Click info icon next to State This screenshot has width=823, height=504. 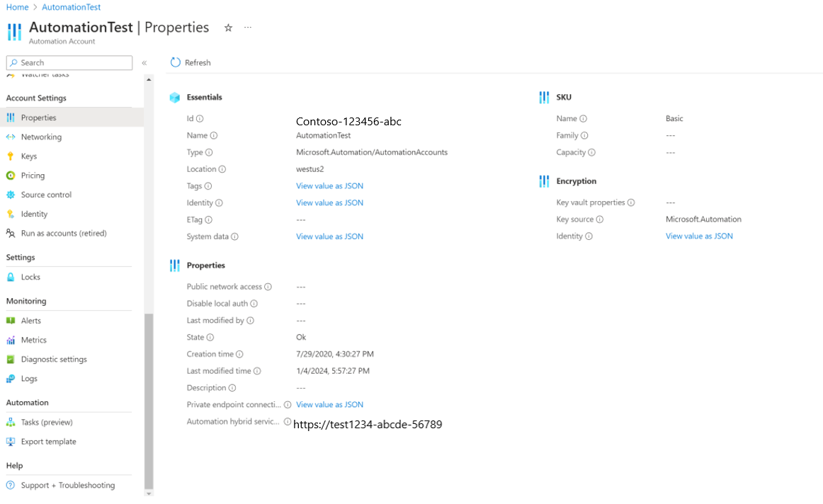coord(210,337)
